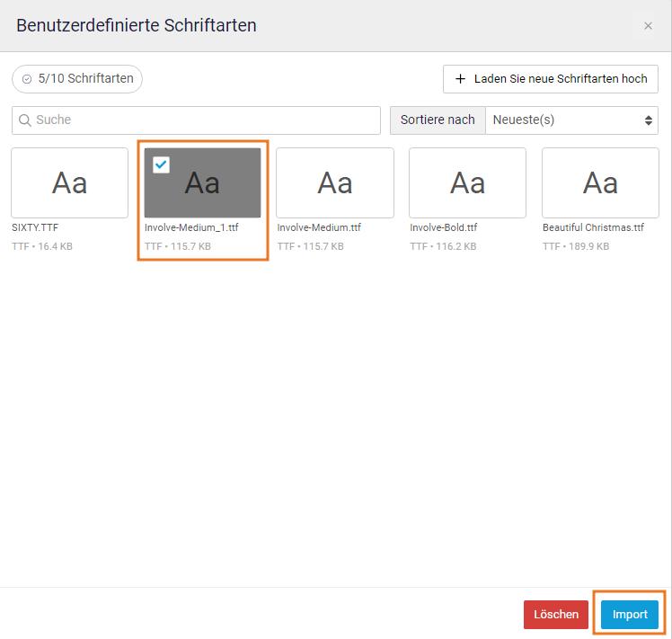Screen dimensions: 672x639
Task: Select the Involve-Bold.ttf font thumbnail
Action: 467,182
